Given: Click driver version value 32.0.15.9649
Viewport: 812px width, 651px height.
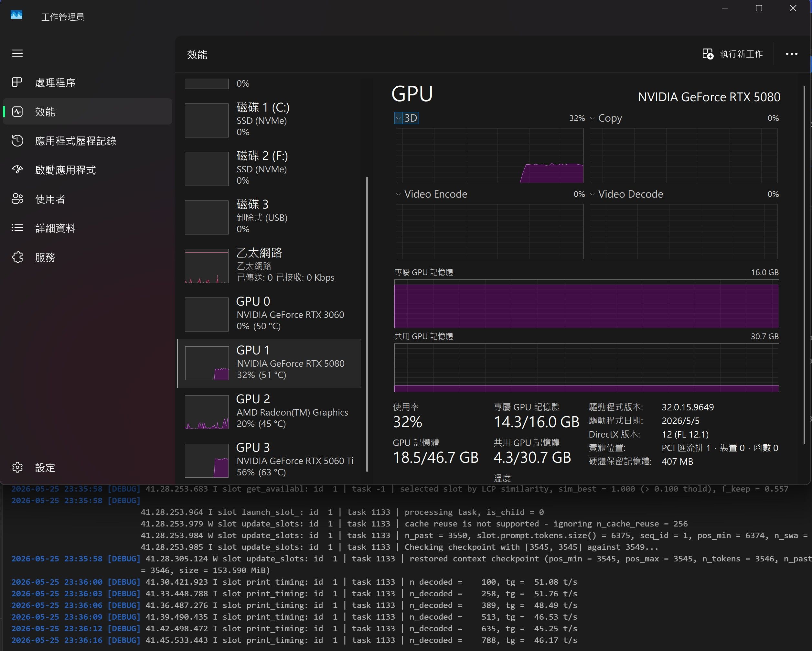Looking at the screenshot, I should click(x=688, y=407).
